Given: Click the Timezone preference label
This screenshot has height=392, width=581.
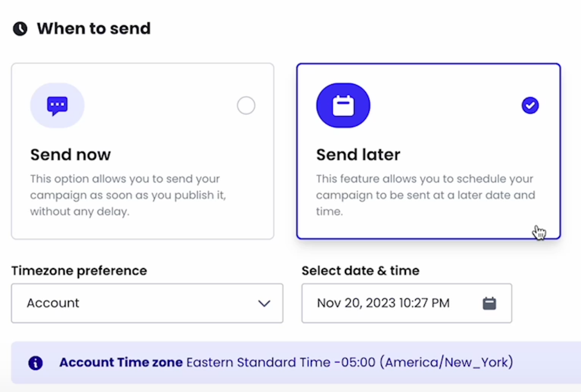Looking at the screenshot, I should 79,271.
